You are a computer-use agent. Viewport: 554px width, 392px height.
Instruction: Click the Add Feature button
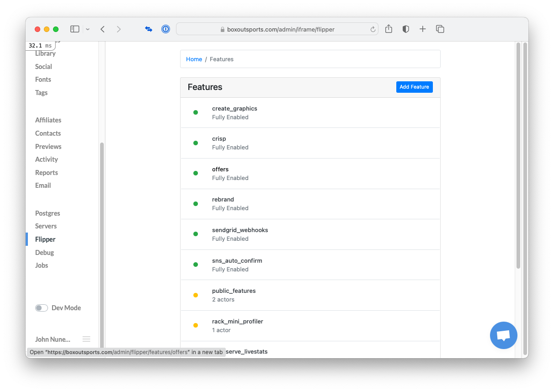[x=414, y=87]
